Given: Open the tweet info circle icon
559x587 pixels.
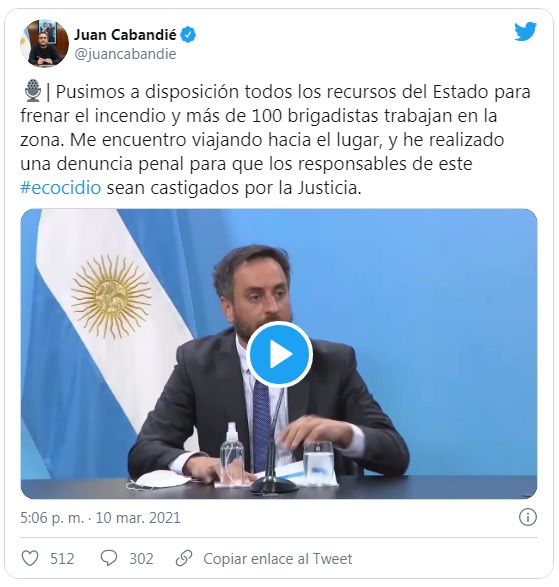Looking at the screenshot, I should [x=528, y=517].
